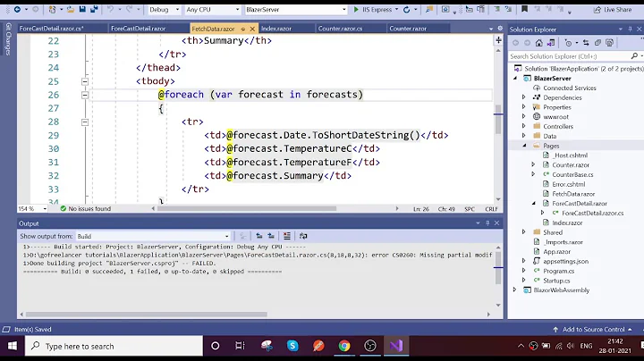Switch to the Index.razor tab

coord(279,29)
